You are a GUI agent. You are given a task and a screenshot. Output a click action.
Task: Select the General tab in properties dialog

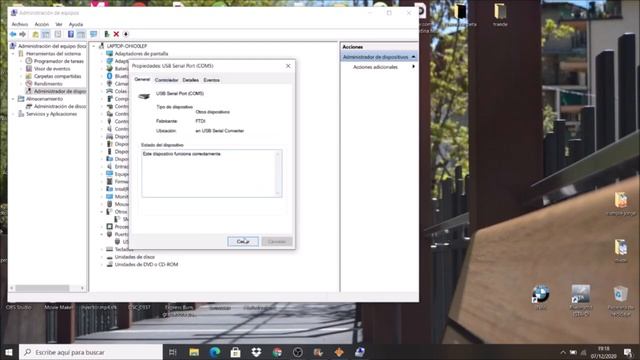[142, 80]
